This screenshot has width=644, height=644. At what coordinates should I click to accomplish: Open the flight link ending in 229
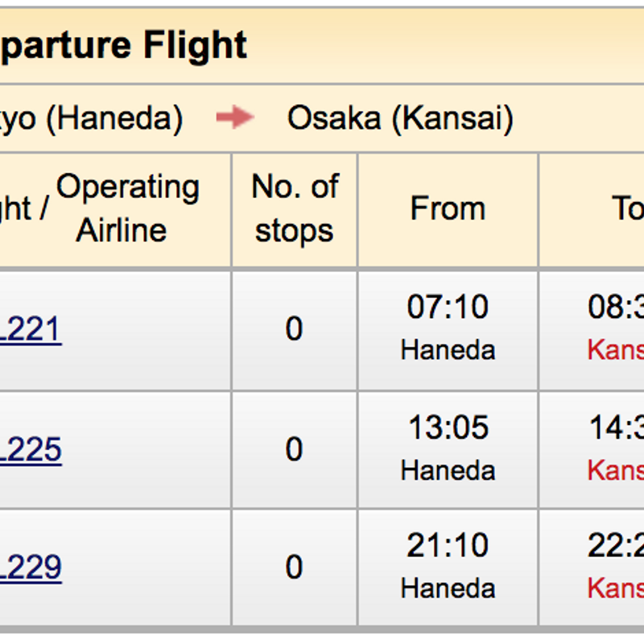point(31,568)
